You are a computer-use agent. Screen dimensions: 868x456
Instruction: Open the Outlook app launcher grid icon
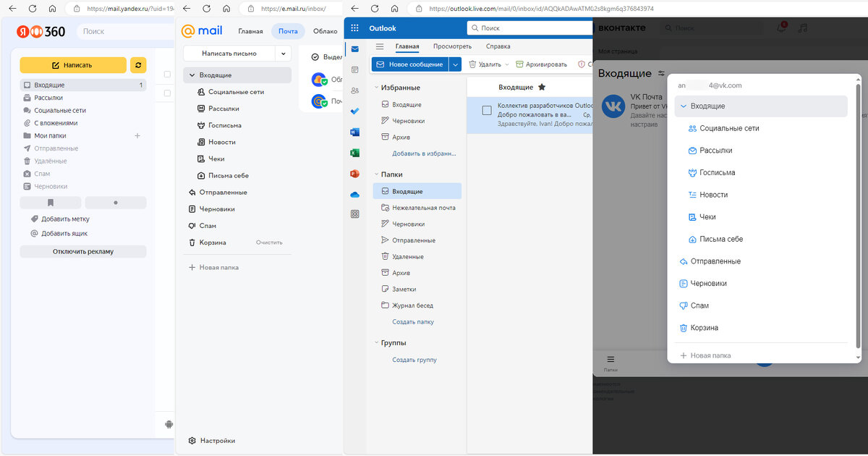354,28
